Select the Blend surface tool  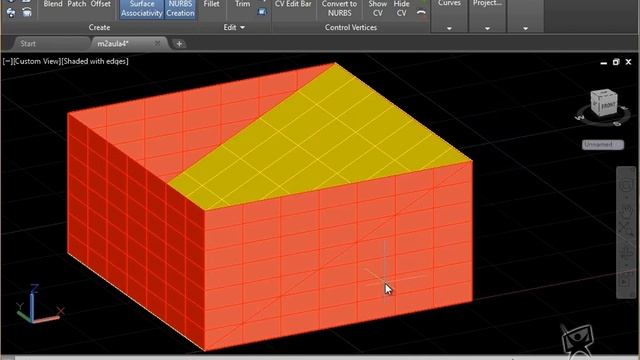[53, 4]
